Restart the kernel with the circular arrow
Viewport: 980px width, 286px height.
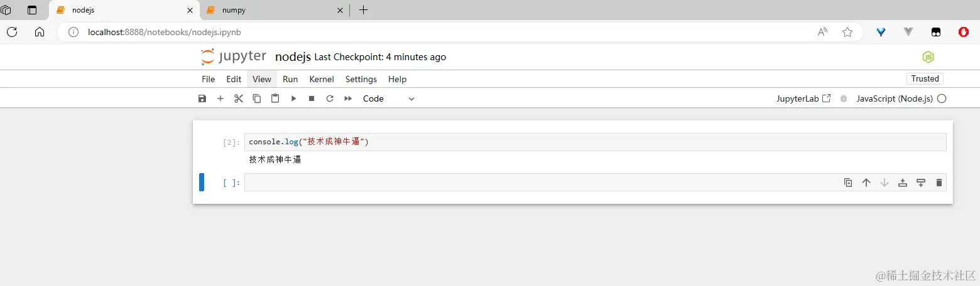coord(329,98)
